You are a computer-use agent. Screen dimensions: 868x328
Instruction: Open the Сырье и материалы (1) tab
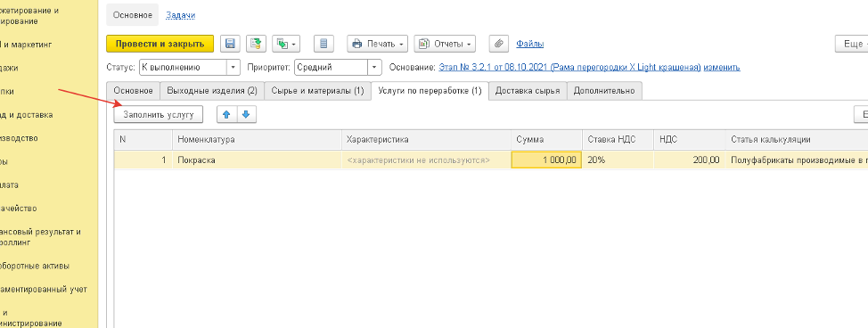point(318,91)
